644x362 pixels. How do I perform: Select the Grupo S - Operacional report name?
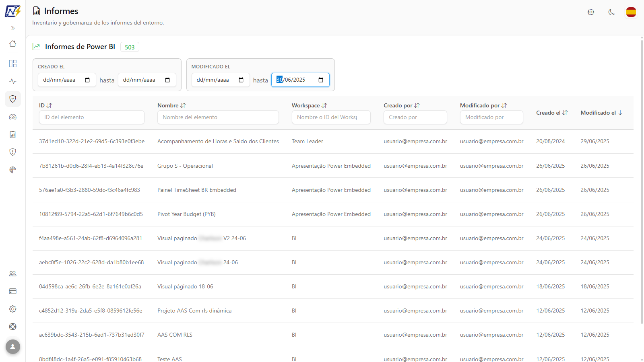[185, 166]
